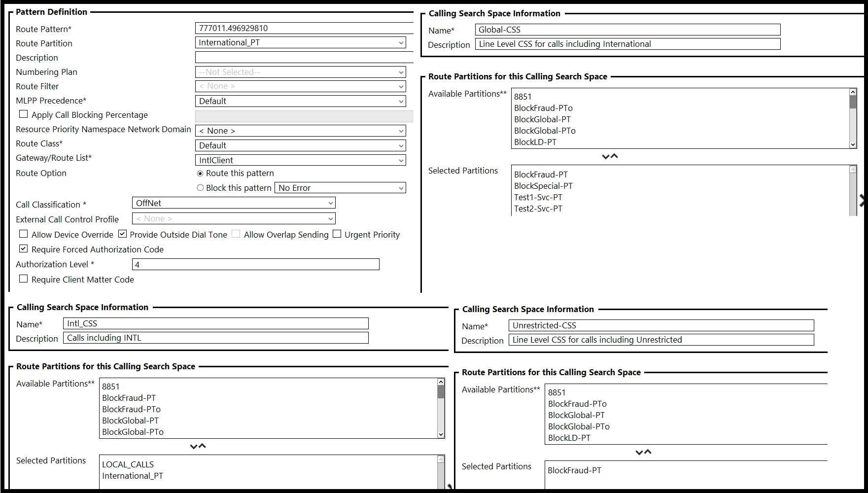Tick the Urgent Priority checkbox
Image resolution: width=868 pixels, height=493 pixels.
click(x=337, y=234)
